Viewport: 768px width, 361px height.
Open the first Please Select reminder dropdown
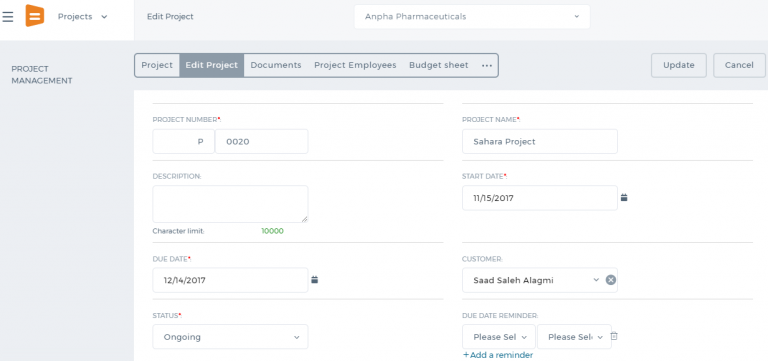[x=499, y=337]
